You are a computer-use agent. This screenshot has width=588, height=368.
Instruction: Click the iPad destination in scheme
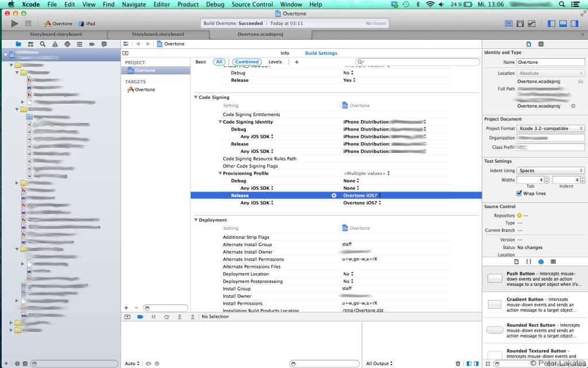[87, 24]
